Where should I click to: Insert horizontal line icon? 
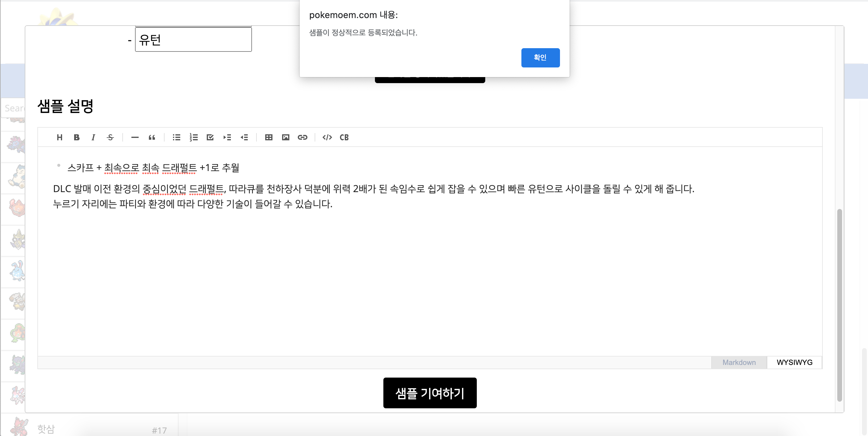pyautogui.click(x=135, y=137)
